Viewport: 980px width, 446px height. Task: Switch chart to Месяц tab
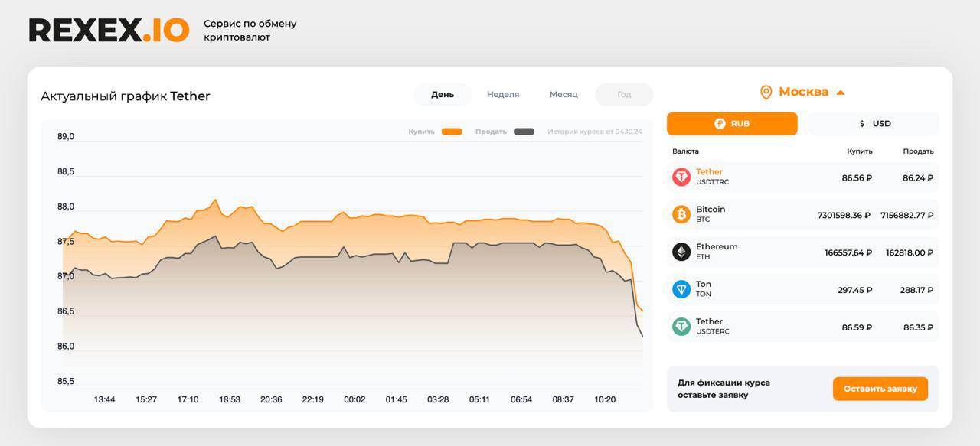point(563,95)
